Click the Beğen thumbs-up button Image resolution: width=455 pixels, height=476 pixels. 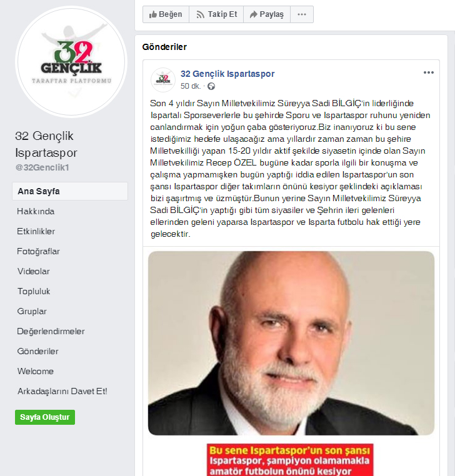(x=166, y=14)
